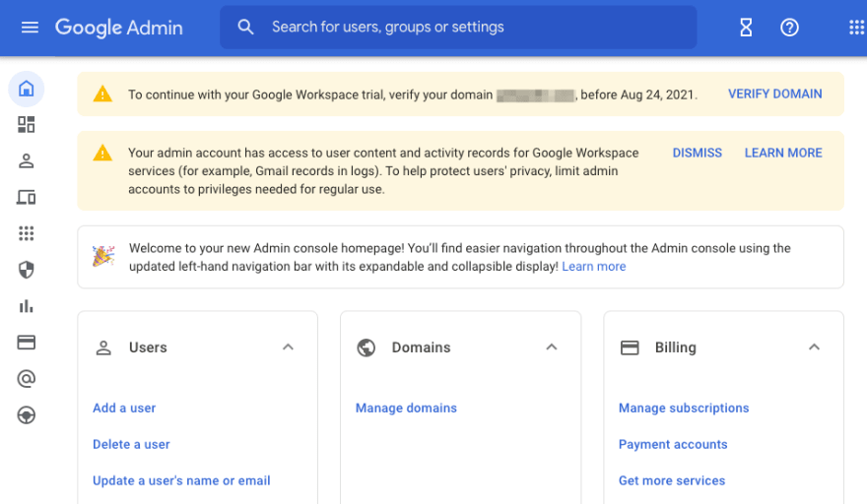Open Update a user's name or email
This screenshot has height=504, width=867.
(x=181, y=480)
